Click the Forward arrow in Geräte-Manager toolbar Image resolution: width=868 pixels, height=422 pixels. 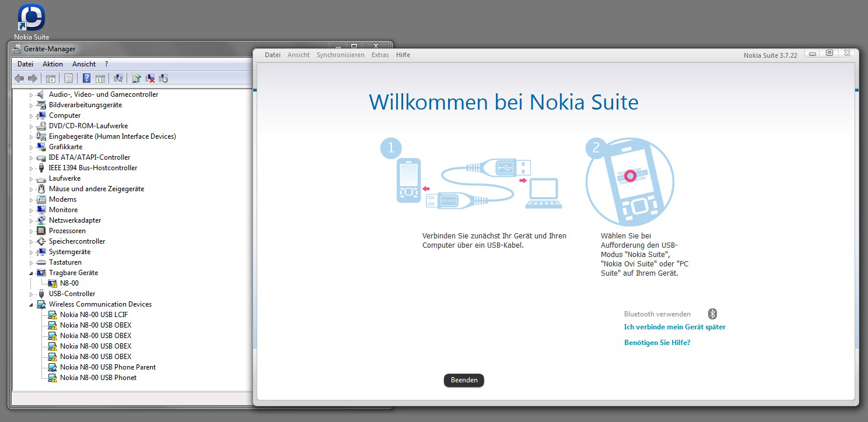click(x=33, y=78)
